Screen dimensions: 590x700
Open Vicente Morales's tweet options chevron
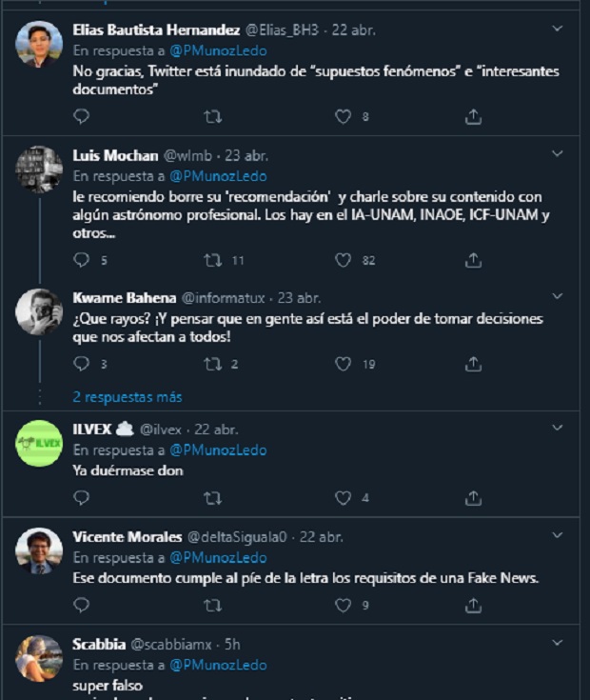558,536
